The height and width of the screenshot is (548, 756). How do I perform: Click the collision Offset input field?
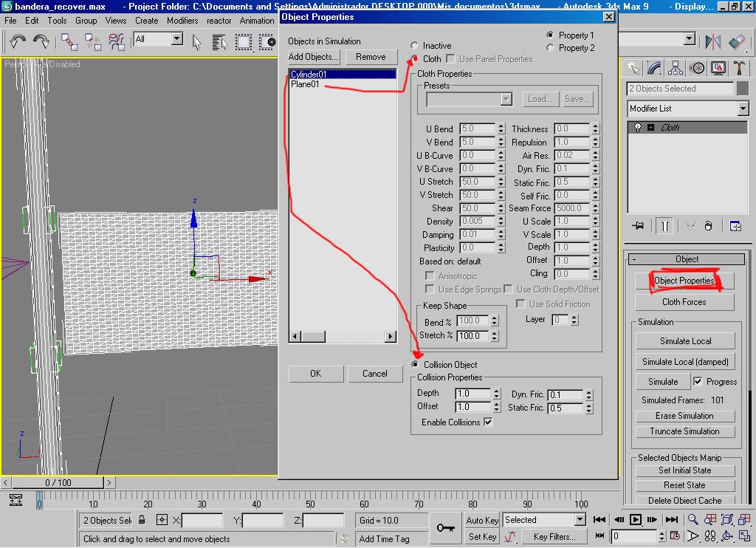[x=473, y=407]
